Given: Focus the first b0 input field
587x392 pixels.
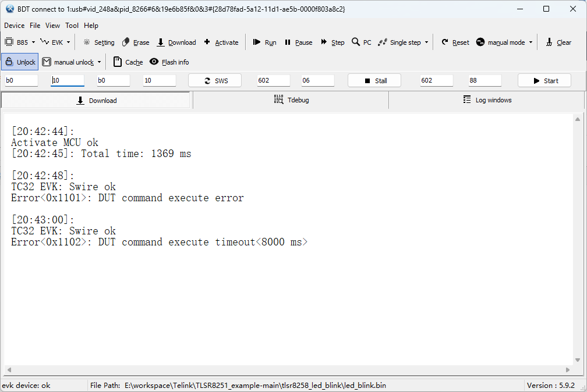Looking at the screenshot, I should tap(22, 80).
